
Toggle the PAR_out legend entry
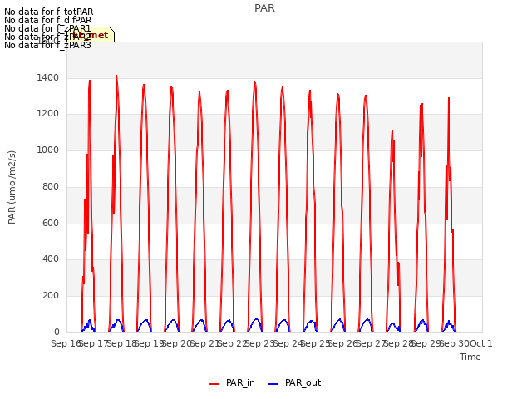coord(294,382)
